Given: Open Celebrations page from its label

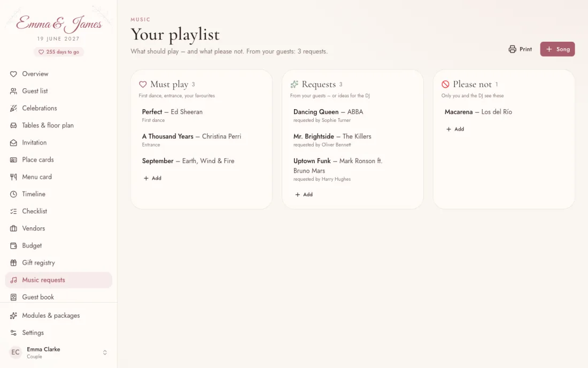Looking at the screenshot, I should [x=40, y=109].
